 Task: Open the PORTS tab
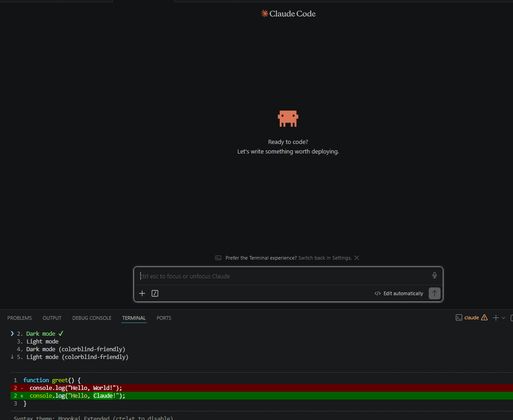pos(164,318)
